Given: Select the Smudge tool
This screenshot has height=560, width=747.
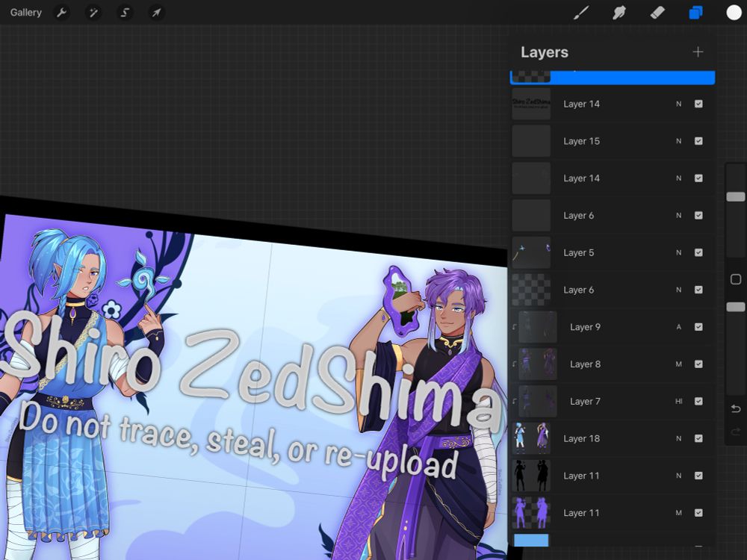Looking at the screenshot, I should click(619, 13).
